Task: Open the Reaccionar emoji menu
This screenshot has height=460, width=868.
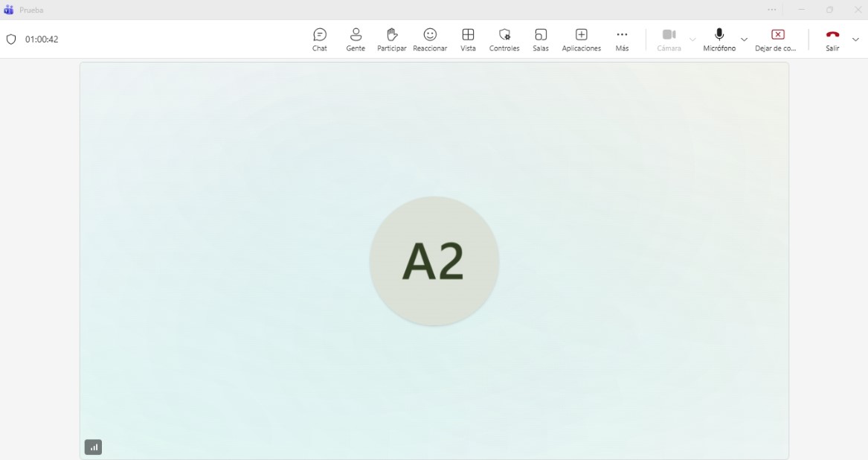Action: click(430, 40)
